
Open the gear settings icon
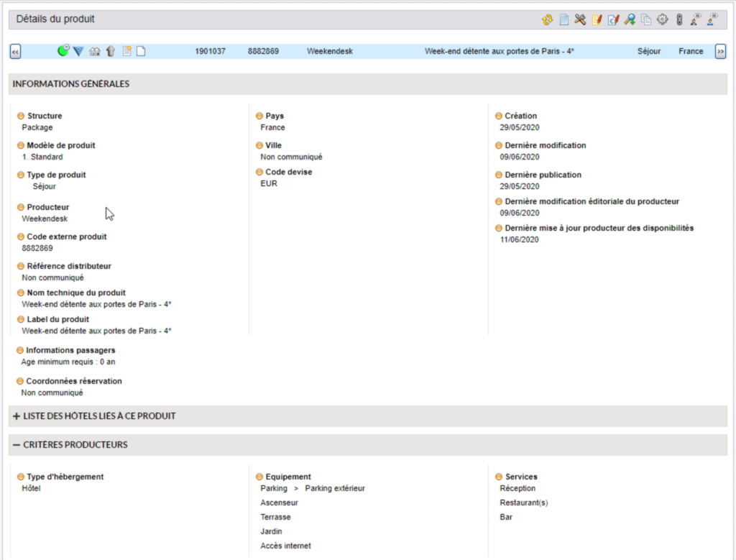[663, 19]
